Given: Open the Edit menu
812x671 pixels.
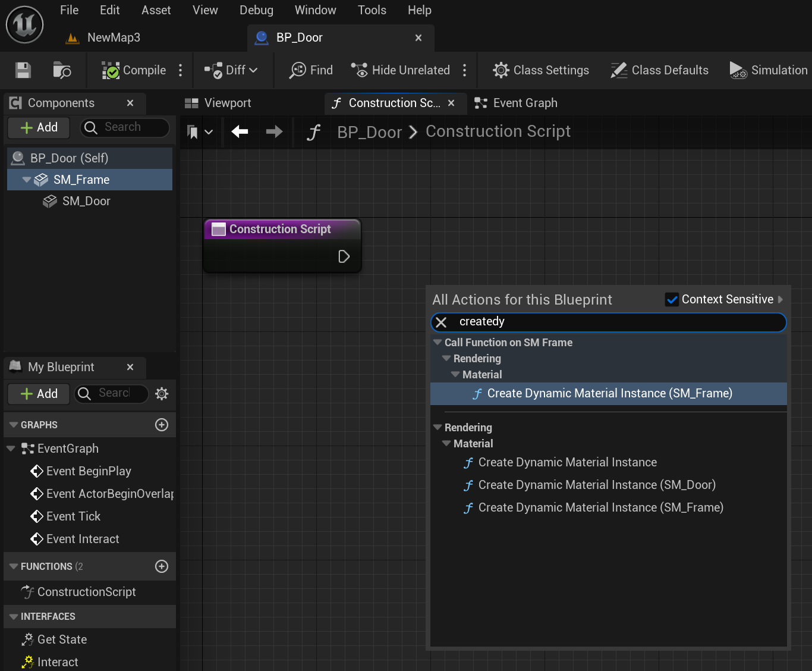Looking at the screenshot, I should point(109,10).
